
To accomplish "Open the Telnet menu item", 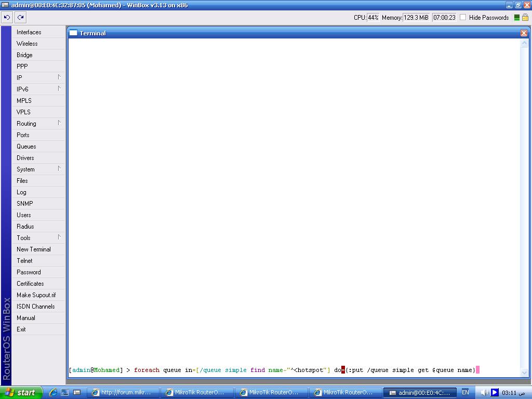I will click(x=38, y=261).
